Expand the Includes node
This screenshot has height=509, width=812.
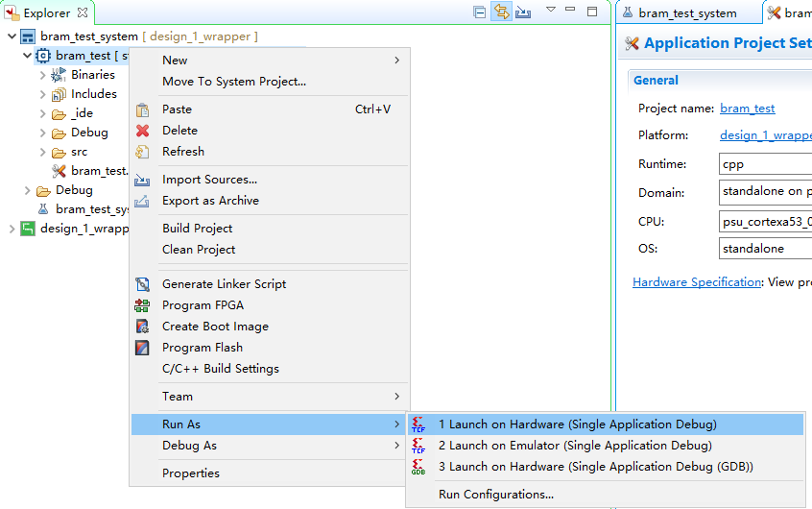coord(43,94)
